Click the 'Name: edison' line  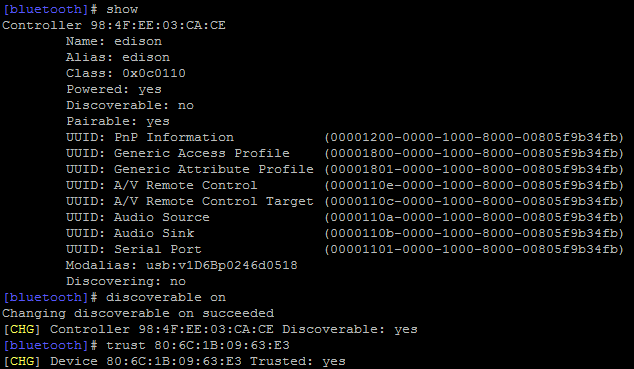[114, 41]
